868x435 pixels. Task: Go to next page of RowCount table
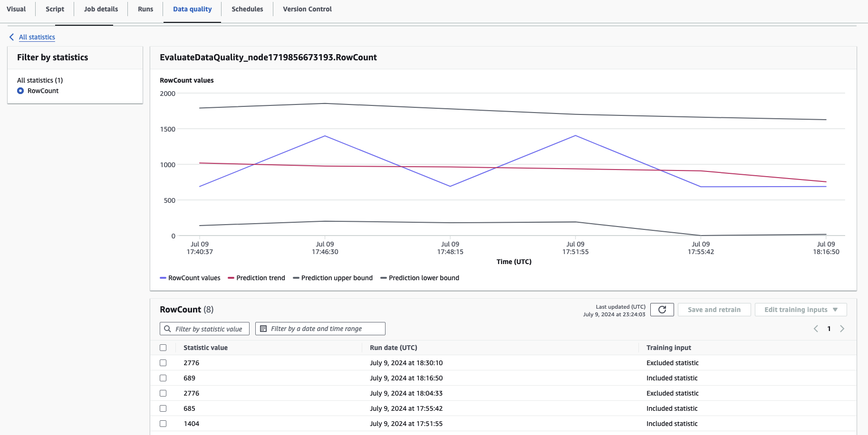coord(842,329)
